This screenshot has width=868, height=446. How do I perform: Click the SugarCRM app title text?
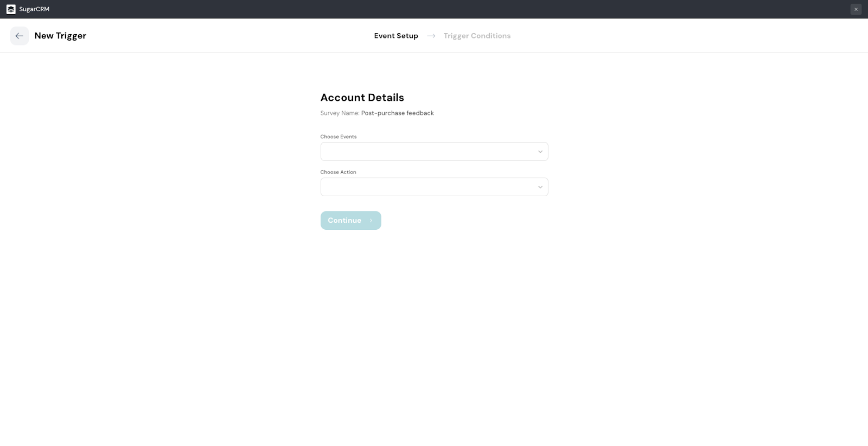pos(34,9)
